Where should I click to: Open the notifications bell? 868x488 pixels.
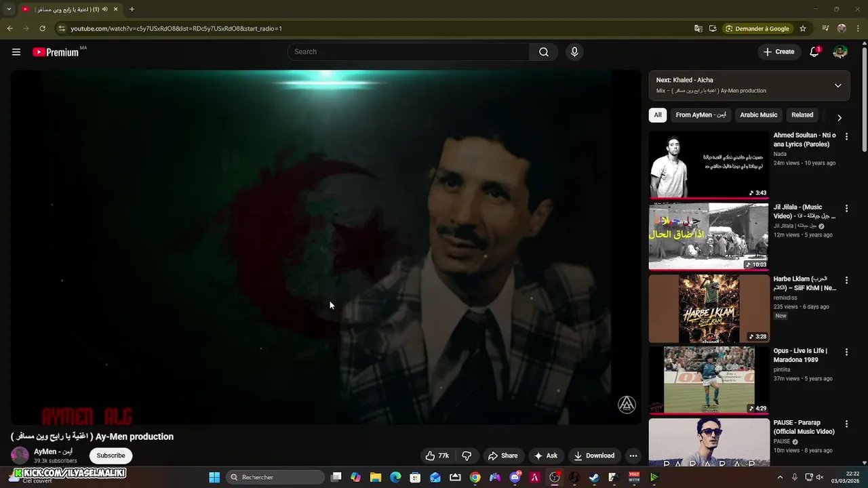coord(814,52)
